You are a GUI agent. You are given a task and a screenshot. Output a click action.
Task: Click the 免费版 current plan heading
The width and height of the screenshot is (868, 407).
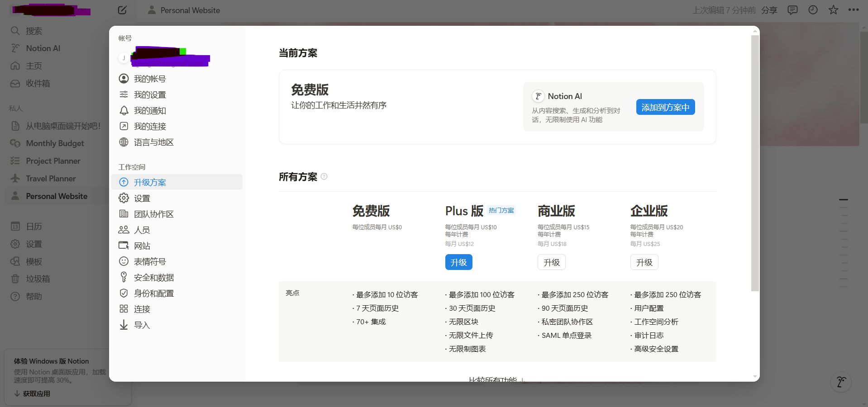coord(310,90)
